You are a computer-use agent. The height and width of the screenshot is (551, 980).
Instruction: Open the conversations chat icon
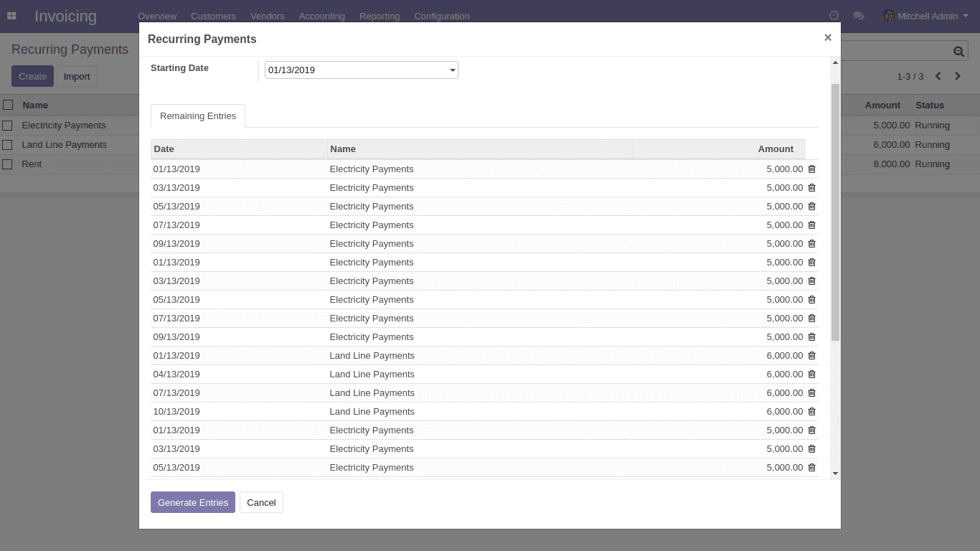(858, 16)
